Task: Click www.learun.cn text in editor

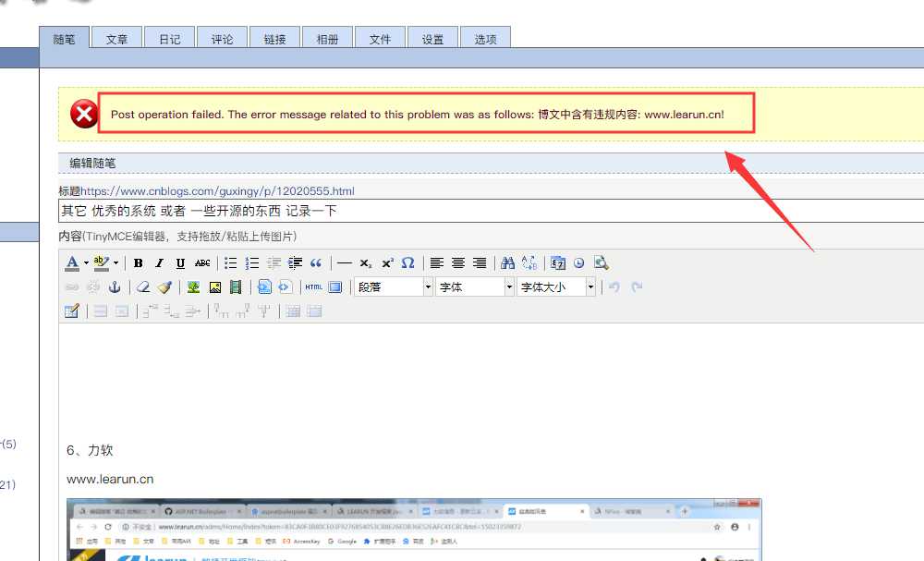Action: coord(110,479)
